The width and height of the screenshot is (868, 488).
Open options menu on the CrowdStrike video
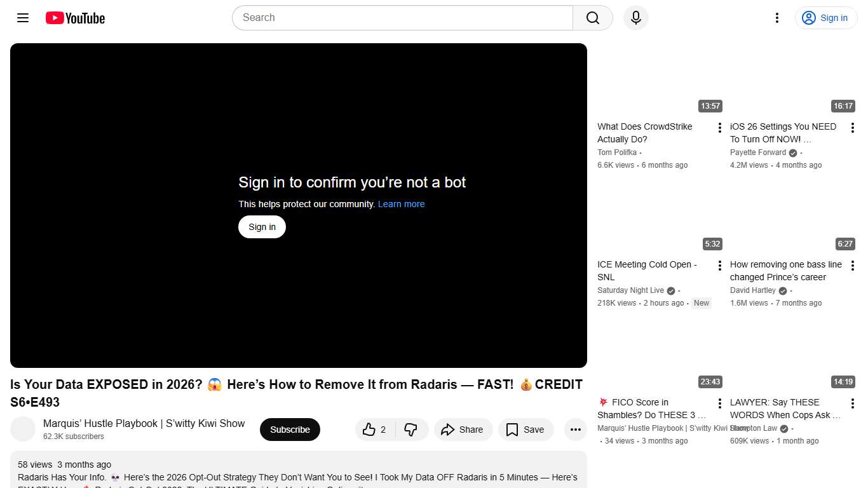pyautogui.click(x=719, y=127)
